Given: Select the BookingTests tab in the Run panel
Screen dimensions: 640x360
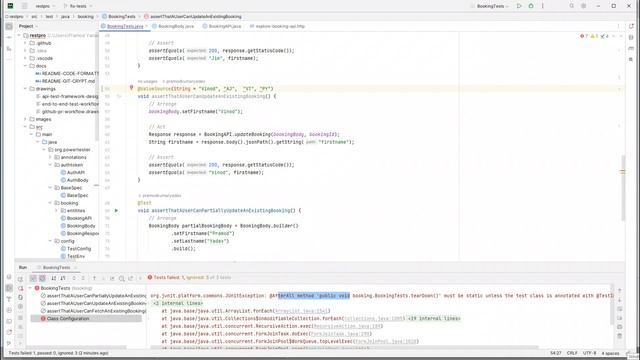Looking at the screenshot, I should [56, 267].
